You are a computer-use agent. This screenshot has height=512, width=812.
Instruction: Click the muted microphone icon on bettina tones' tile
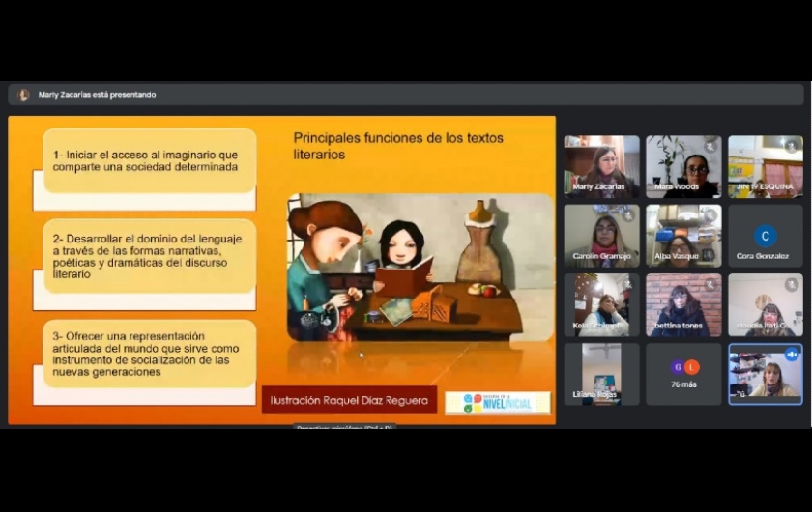coord(710,284)
